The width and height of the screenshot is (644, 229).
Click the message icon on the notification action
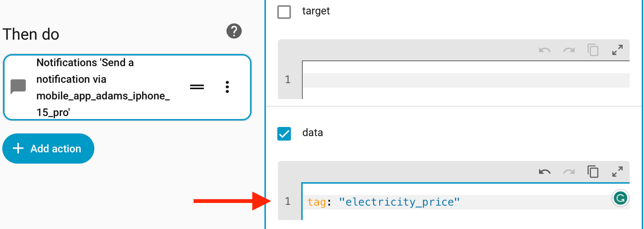coord(18,87)
